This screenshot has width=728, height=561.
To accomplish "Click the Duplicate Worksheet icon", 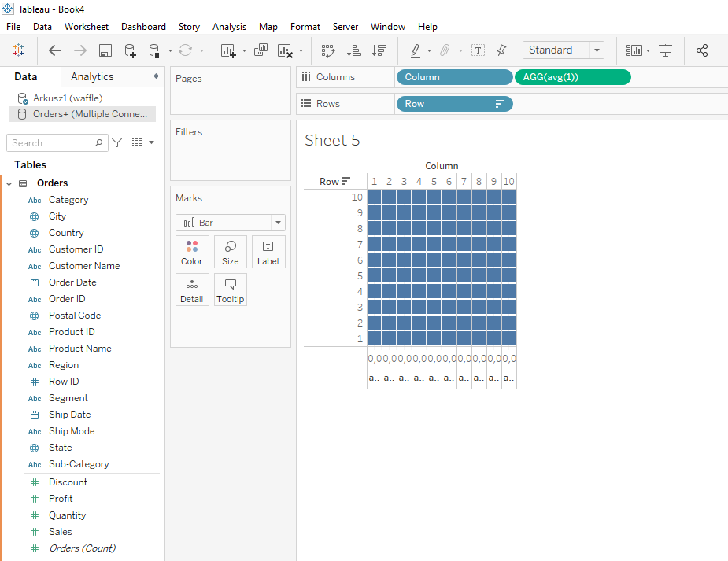I will point(261,50).
